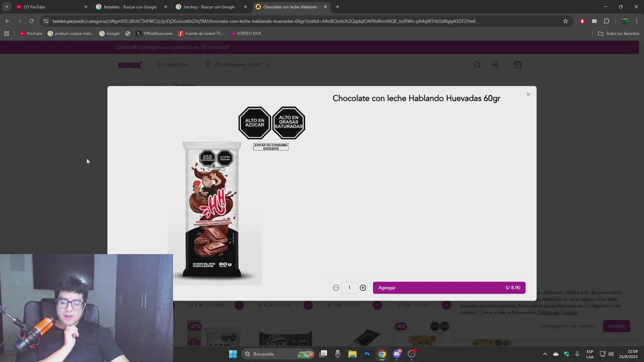Open the Chrome three-dot menu
Viewport: 644px width, 362px height.
point(637,21)
